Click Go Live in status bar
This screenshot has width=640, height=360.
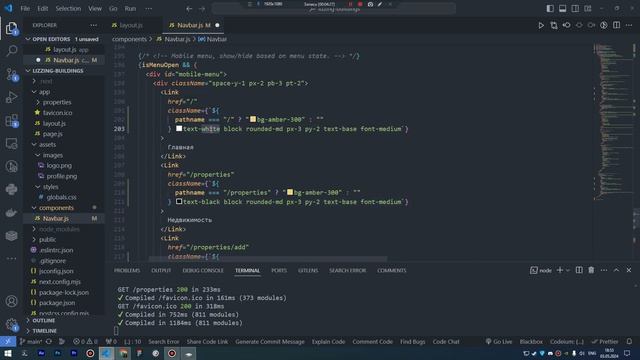click(x=498, y=341)
